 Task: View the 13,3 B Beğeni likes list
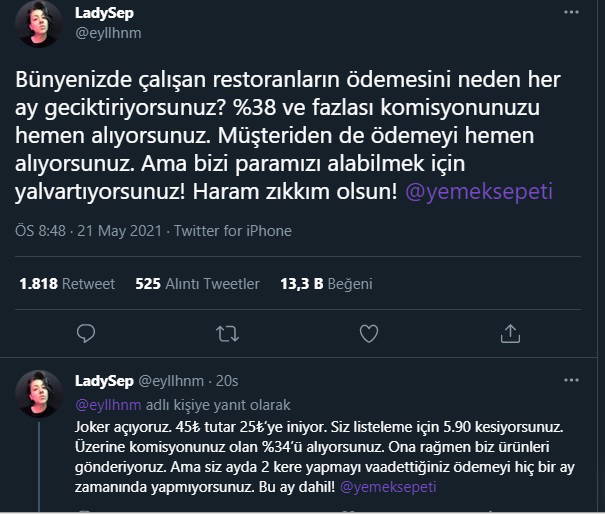[324, 284]
